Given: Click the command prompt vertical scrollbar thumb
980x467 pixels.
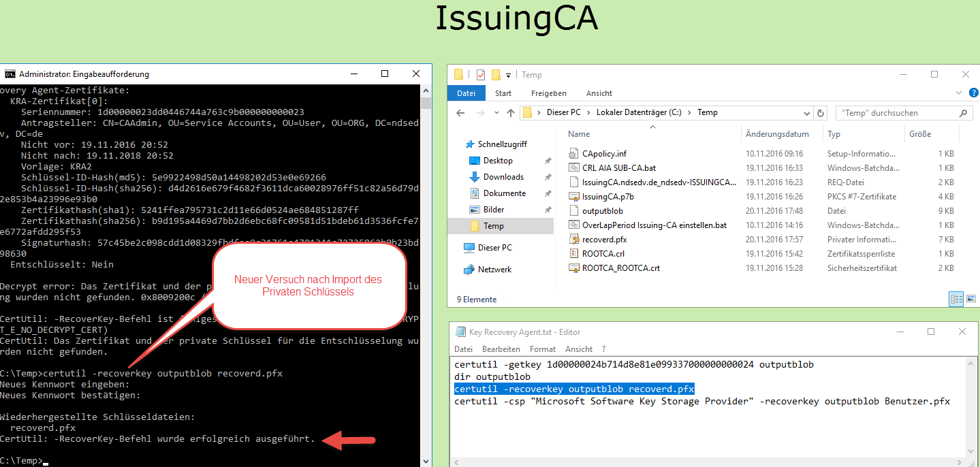Looking at the screenshot, I should coord(426,103).
